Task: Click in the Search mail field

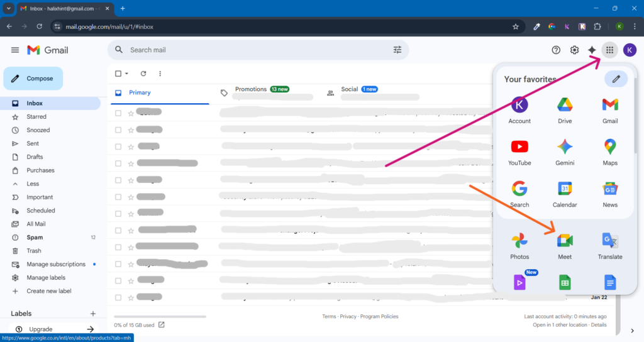Action: [x=252, y=50]
